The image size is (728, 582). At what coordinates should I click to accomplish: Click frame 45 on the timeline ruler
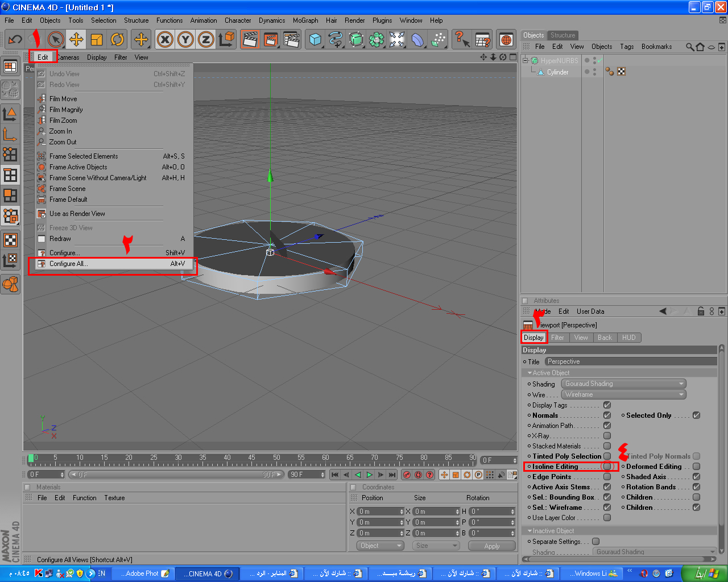pyautogui.click(x=252, y=458)
